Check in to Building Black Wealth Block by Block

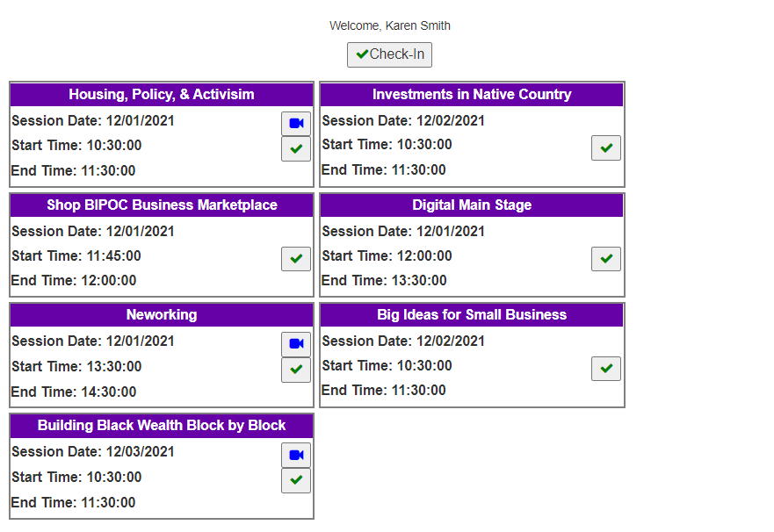coord(296,480)
